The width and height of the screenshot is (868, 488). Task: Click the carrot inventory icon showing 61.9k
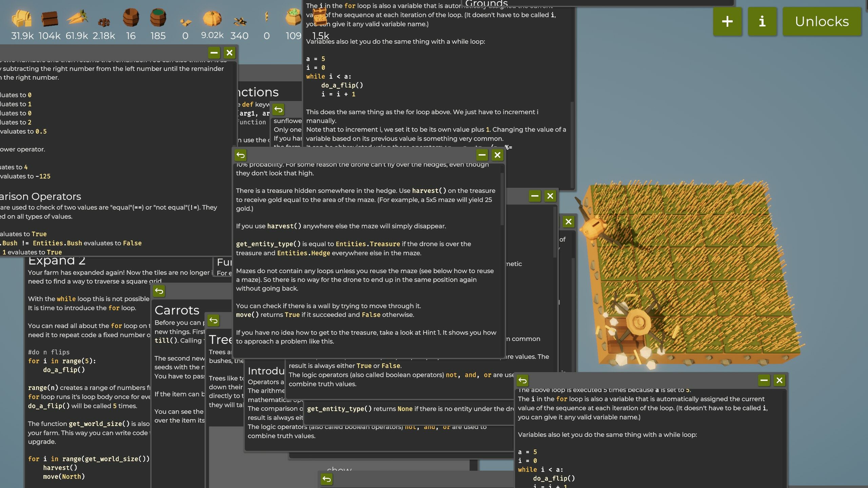(77, 18)
